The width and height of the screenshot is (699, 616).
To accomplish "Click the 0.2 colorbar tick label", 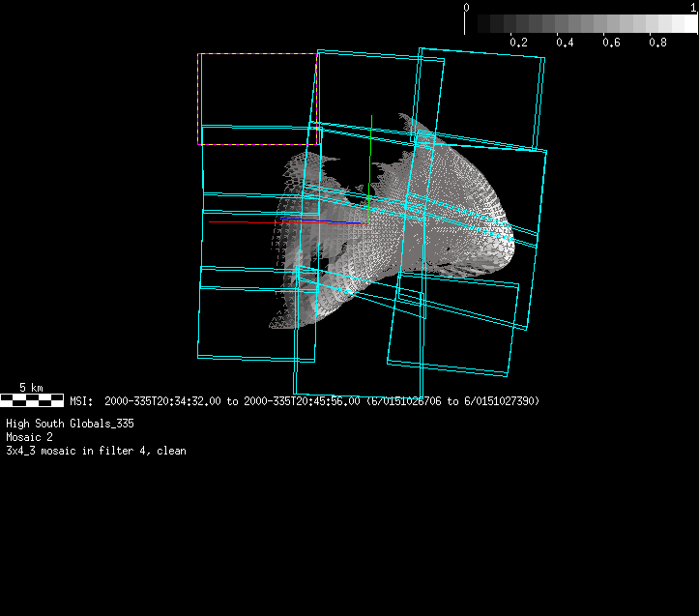I will [x=518, y=43].
